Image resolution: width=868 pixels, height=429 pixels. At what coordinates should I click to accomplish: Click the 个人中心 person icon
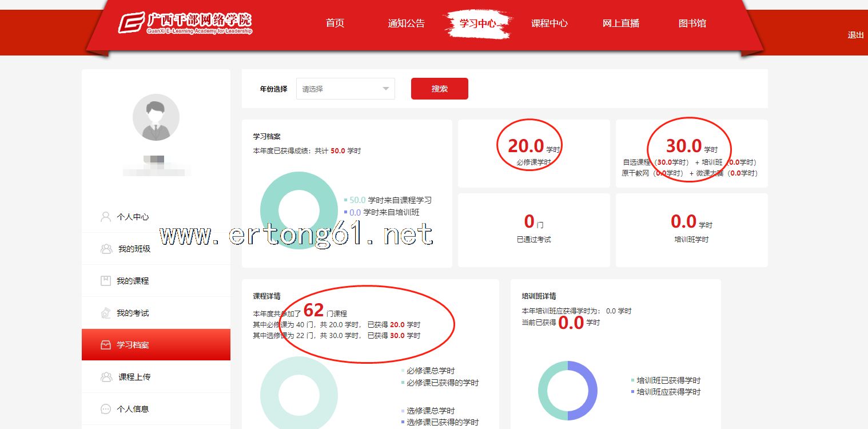106,217
